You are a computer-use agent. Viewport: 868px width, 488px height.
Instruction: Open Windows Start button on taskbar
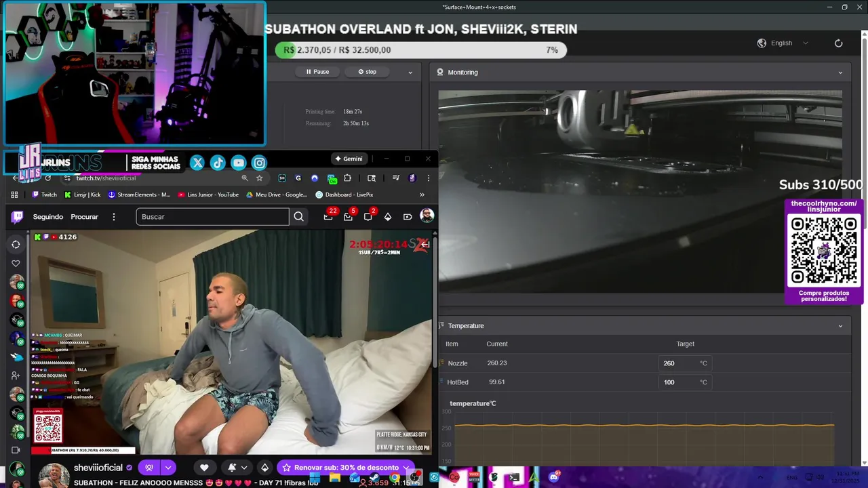click(315, 477)
